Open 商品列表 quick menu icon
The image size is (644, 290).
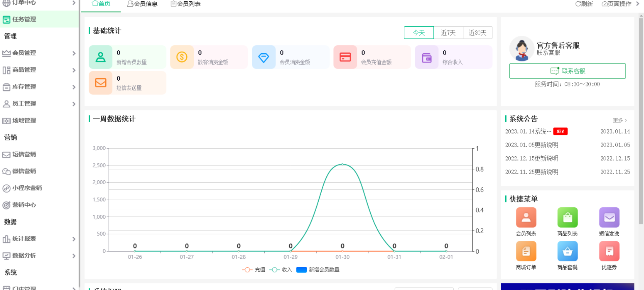567,218
